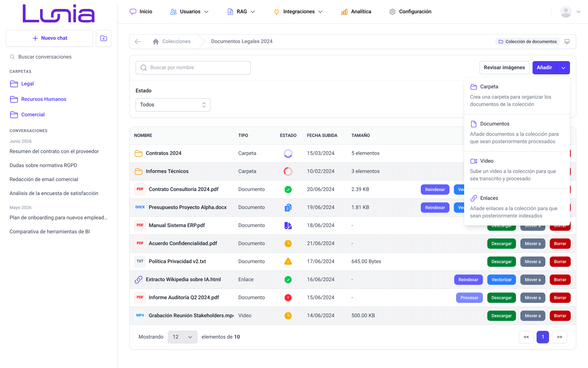Start a Nuevo chat

tap(50, 38)
